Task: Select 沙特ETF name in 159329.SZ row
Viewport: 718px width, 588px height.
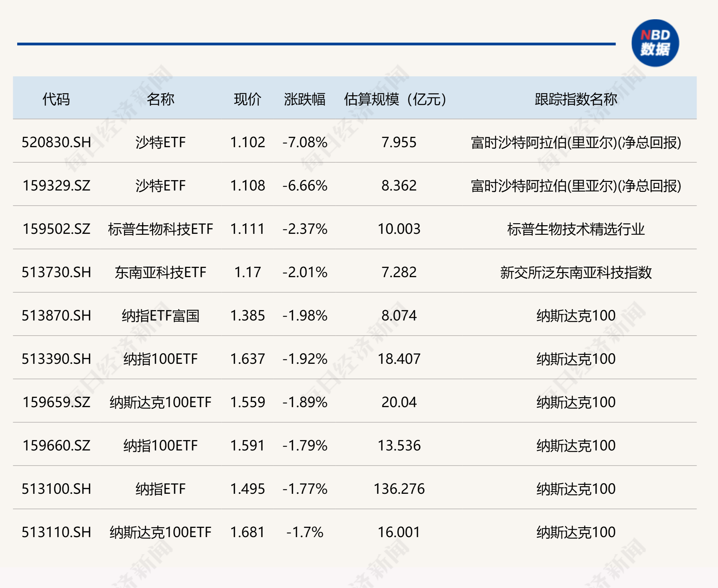Action: click(x=161, y=186)
